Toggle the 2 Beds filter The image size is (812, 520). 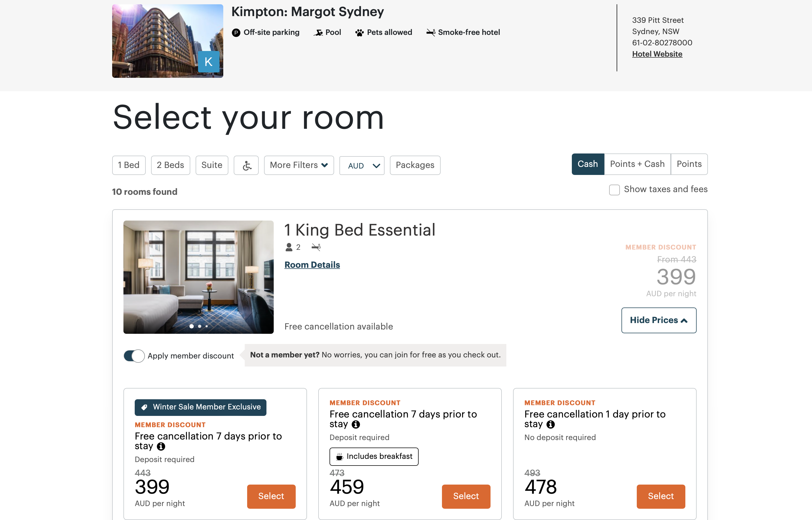tap(170, 165)
